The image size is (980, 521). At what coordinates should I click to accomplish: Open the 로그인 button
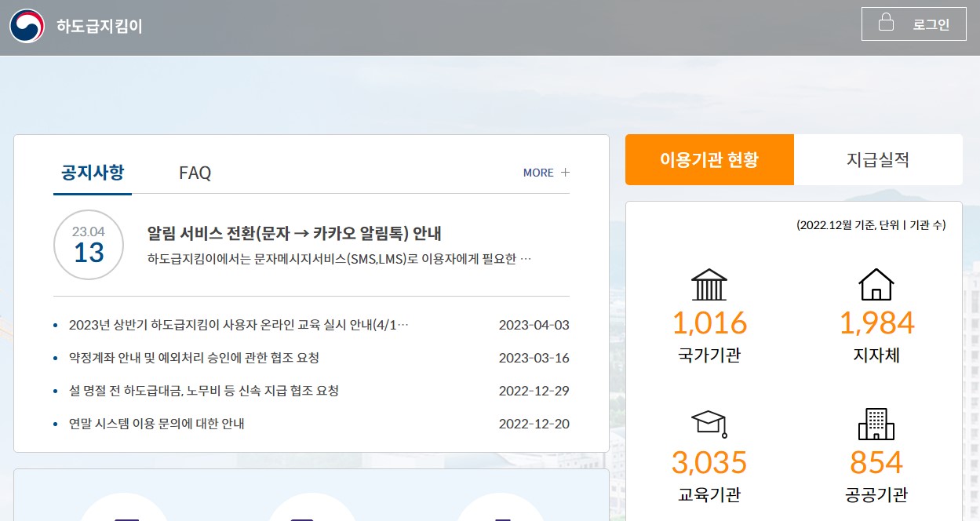click(x=913, y=24)
